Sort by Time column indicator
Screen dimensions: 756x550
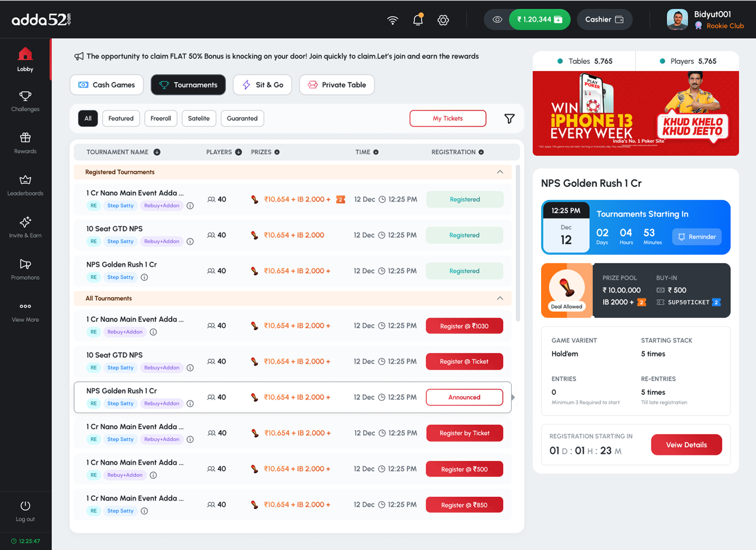pyautogui.click(x=376, y=152)
